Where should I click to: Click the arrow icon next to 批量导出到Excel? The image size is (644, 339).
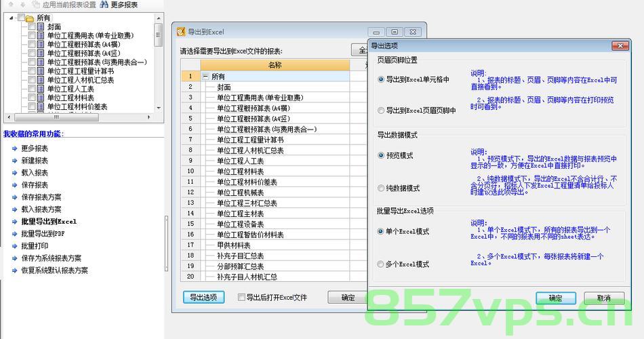click(x=14, y=222)
